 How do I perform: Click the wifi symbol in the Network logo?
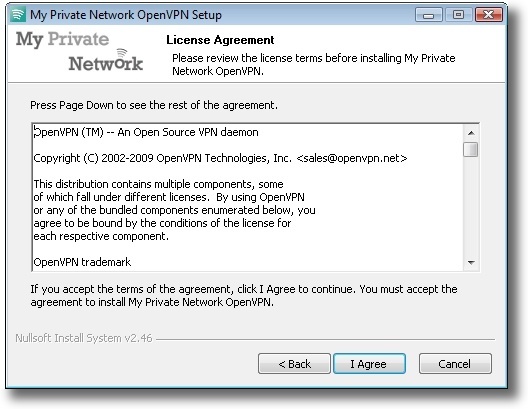(121, 53)
